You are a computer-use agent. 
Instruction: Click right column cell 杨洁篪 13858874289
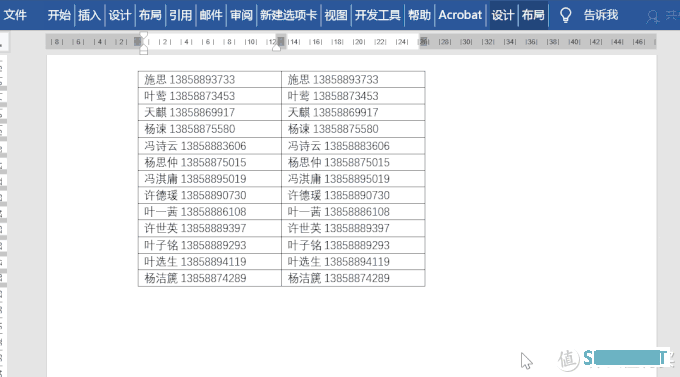[353, 278]
